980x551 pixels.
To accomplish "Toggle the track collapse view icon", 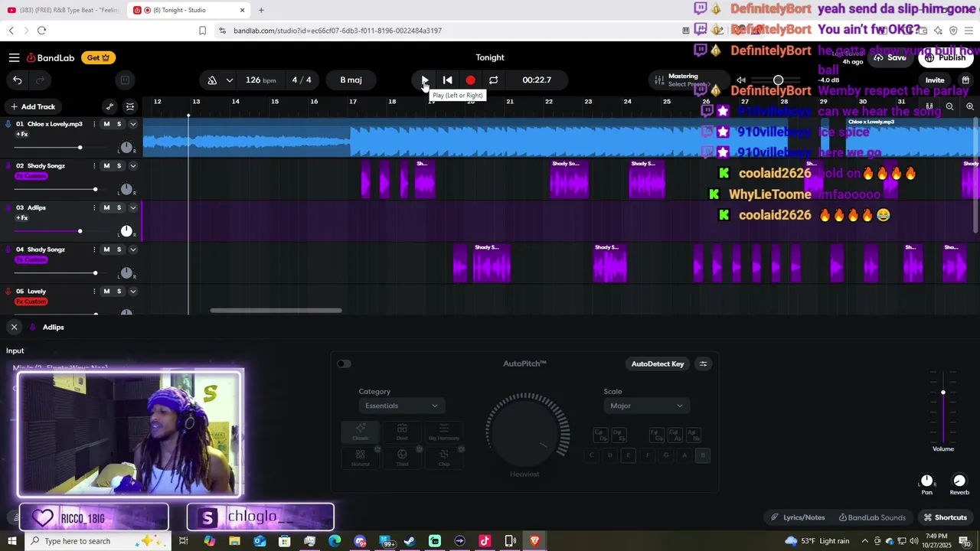I will pos(130,107).
